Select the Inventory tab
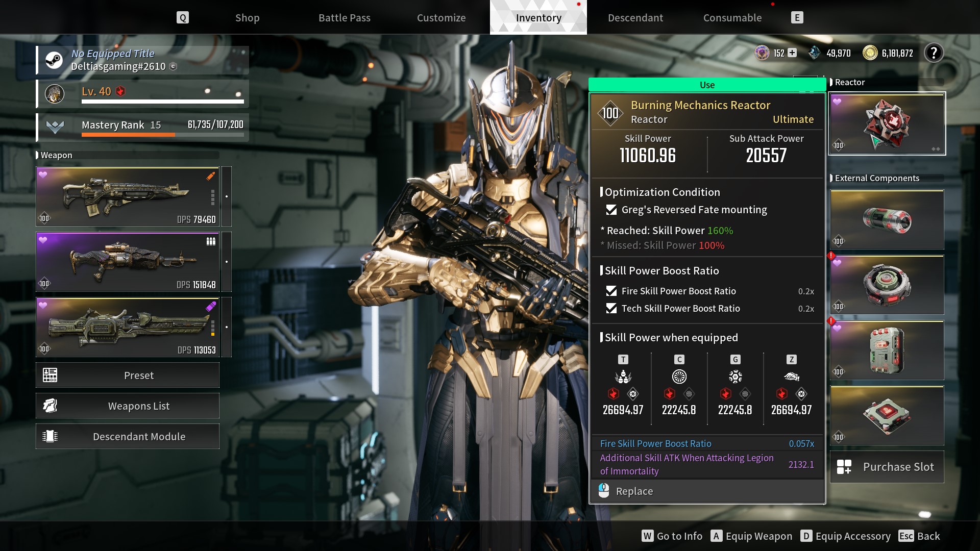 pyautogui.click(x=538, y=18)
